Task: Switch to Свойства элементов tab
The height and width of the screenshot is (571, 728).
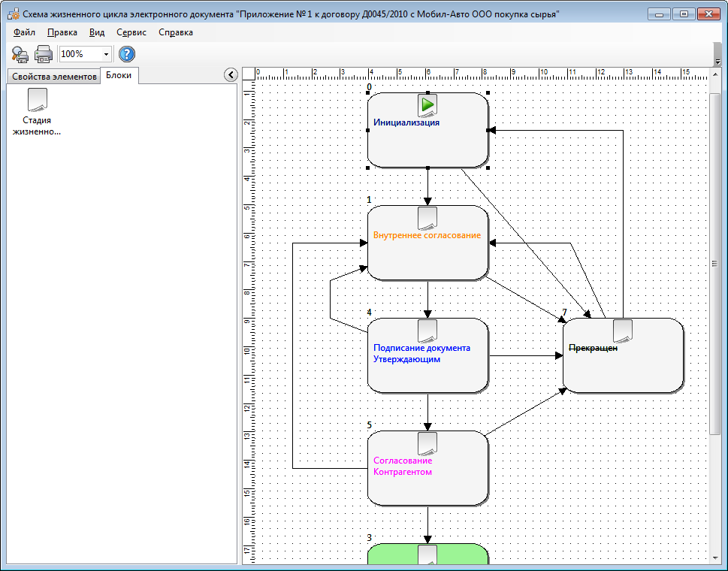Action: pyautogui.click(x=54, y=77)
